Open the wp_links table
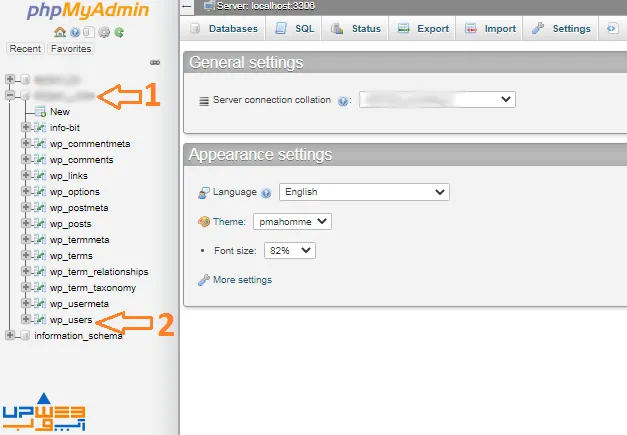Screen dimensions: 627x435 pyautogui.click(x=69, y=176)
